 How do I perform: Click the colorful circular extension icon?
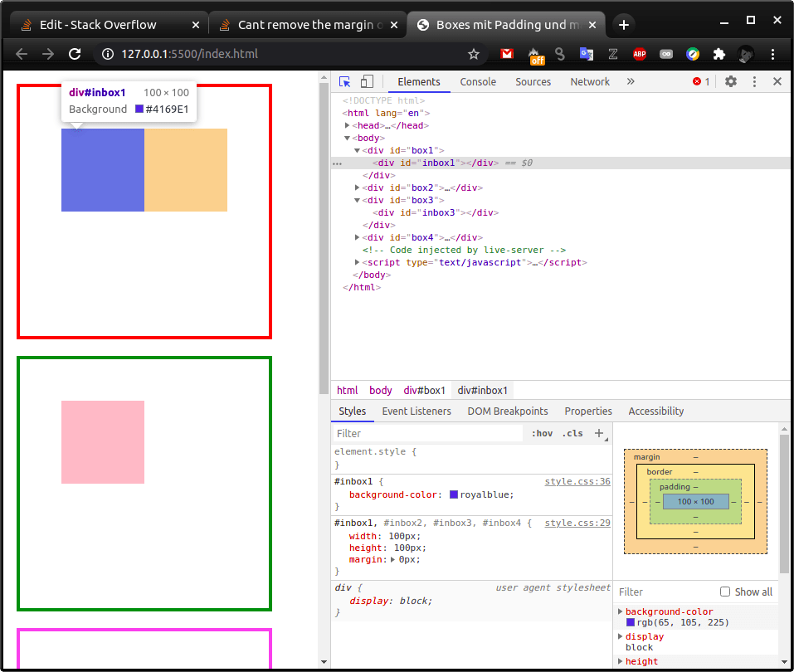693,54
